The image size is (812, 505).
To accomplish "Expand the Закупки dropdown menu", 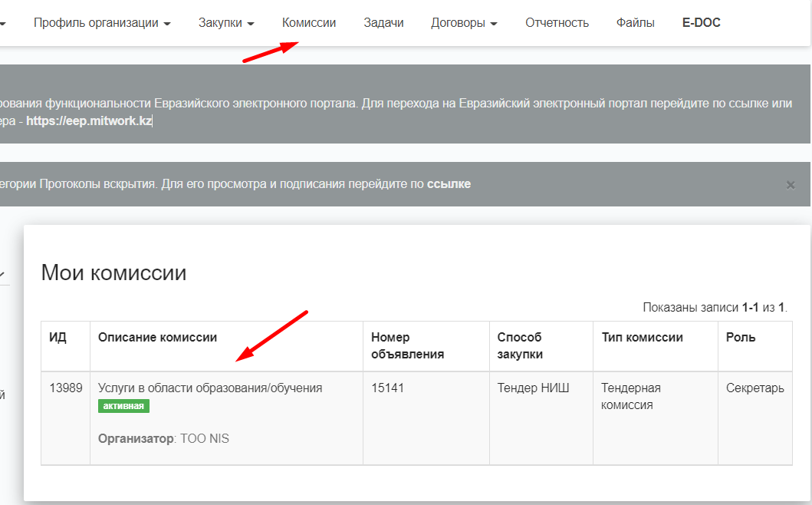I will [x=225, y=23].
